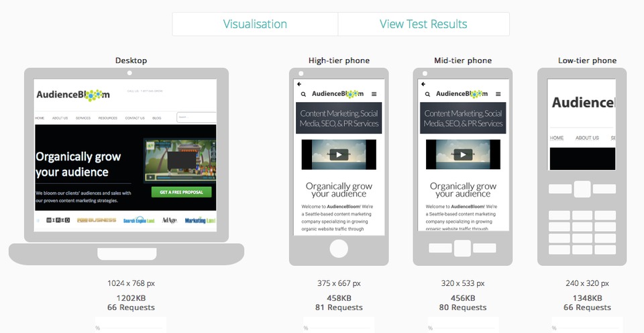Viewport: 644px width, 333px height.
Task: Click back arrow in High-tier phone preview
Action: [x=299, y=85]
